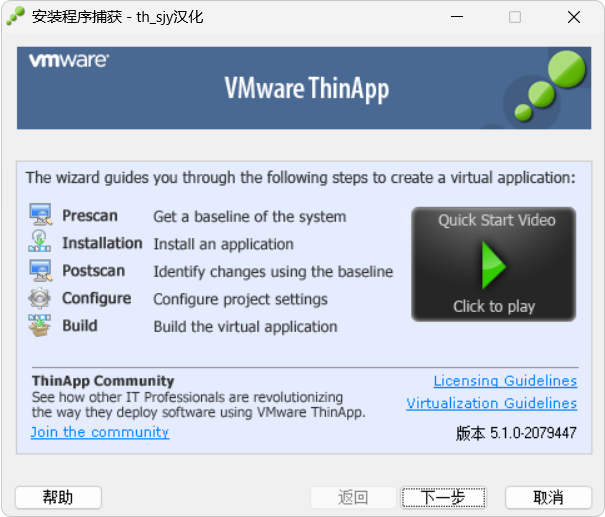The height and width of the screenshot is (517, 605).
Task: Click the Prescan step label
Action: (x=90, y=216)
